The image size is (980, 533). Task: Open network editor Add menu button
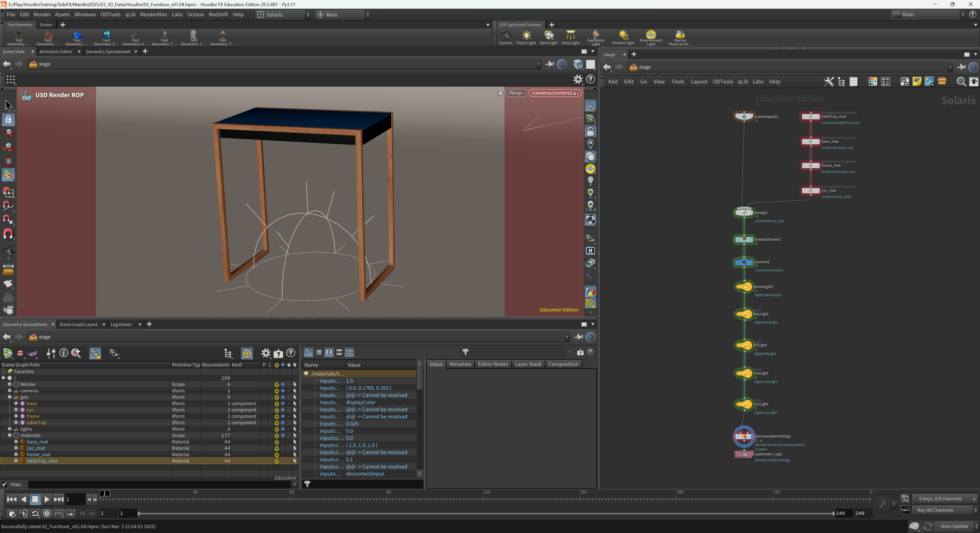pyautogui.click(x=612, y=82)
